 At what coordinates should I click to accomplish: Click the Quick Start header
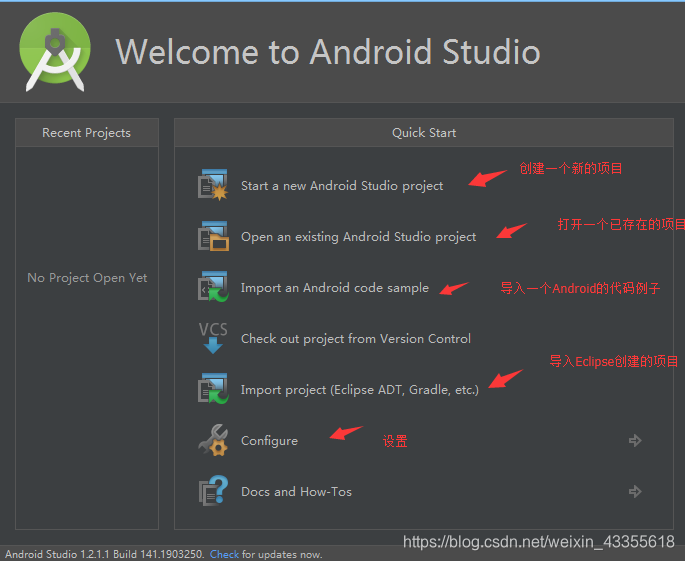coord(424,132)
